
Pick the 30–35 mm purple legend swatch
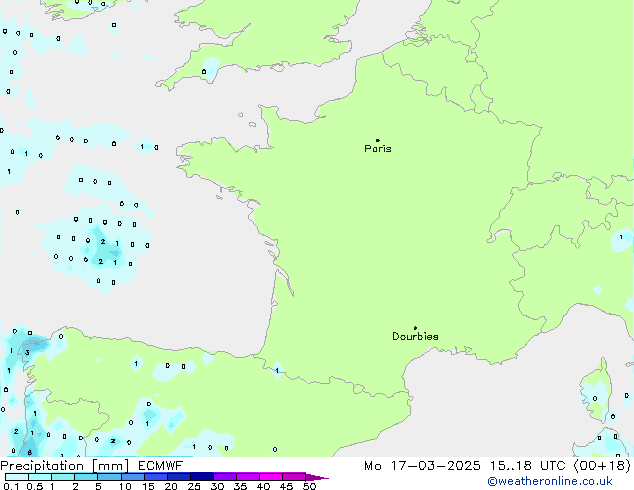(225, 477)
